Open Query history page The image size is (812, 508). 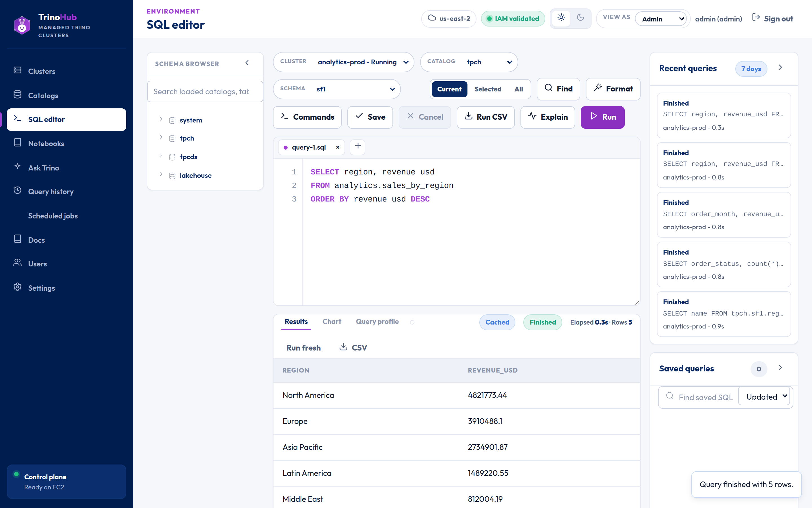[67, 192]
